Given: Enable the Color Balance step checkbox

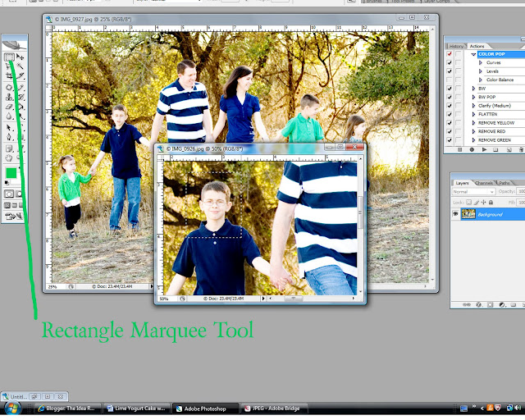Looking at the screenshot, I should click(x=450, y=80).
